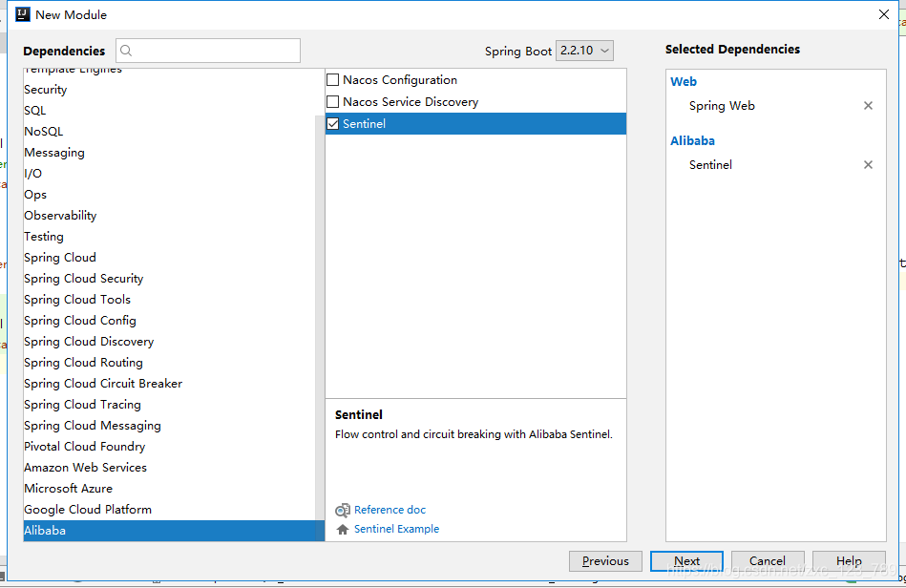Click the Nacos Configuration label
906x588 pixels.
coord(400,80)
